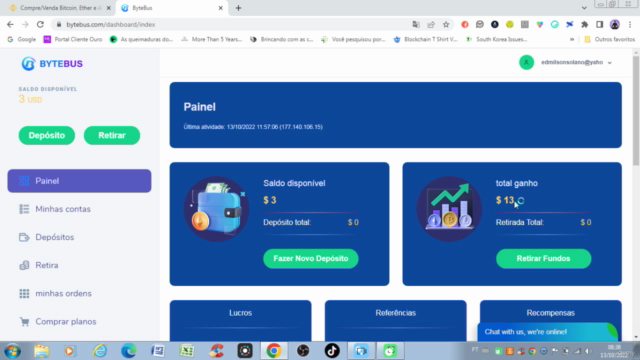The image size is (640, 360).
Task: Click the share page icon in address bar
Action: click(431, 24)
